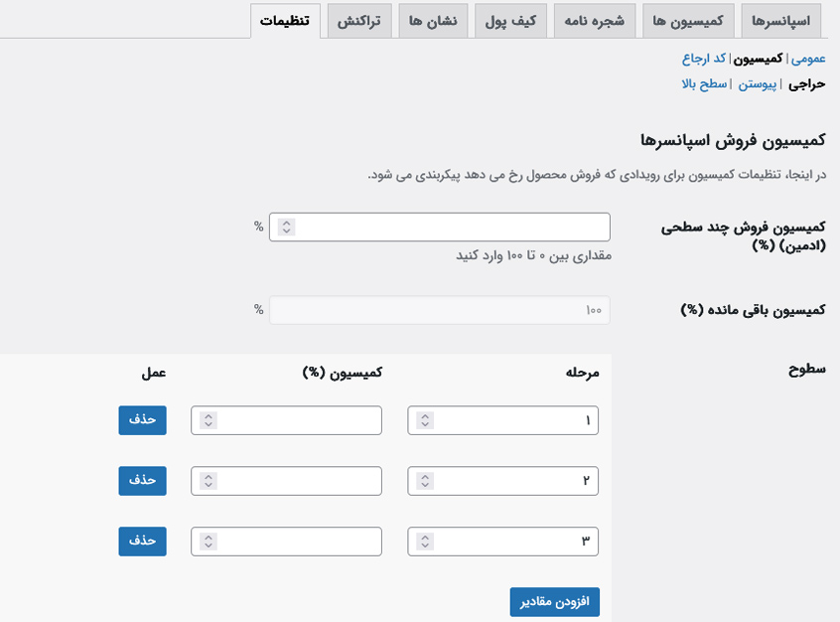The height and width of the screenshot is (622, 840).
Task: Click stepper arrows of level ۲ stage field
Action: 425,481
